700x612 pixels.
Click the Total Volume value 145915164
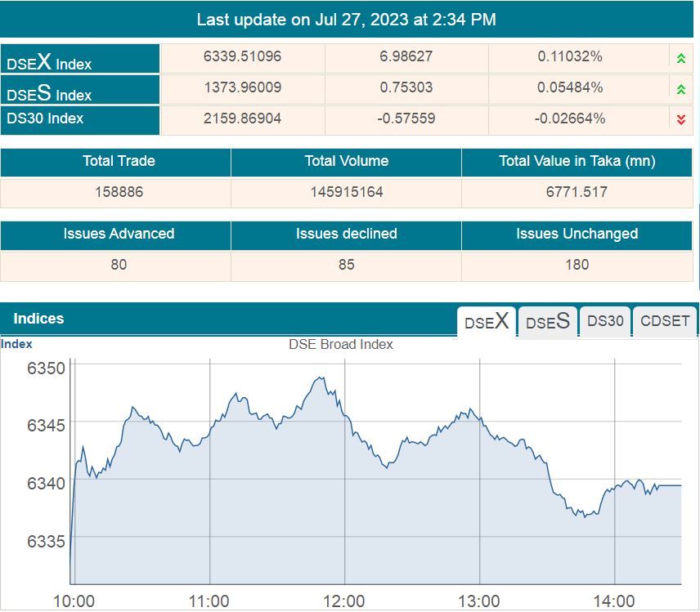[x=346, y=192]
